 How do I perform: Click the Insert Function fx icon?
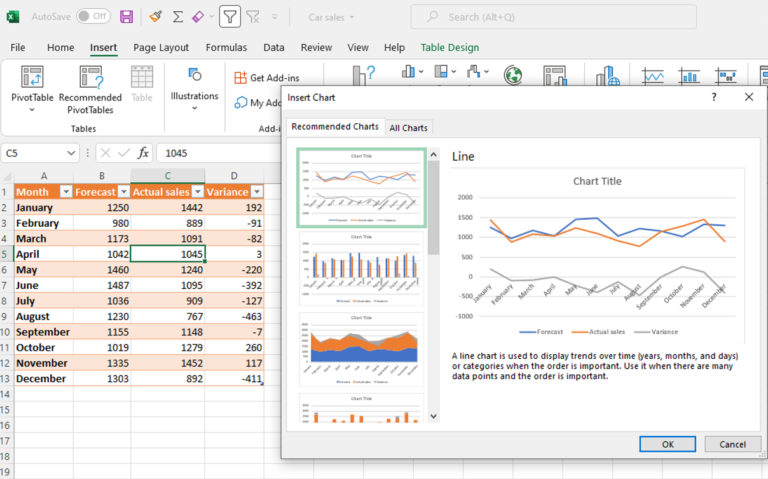(143, 153)
